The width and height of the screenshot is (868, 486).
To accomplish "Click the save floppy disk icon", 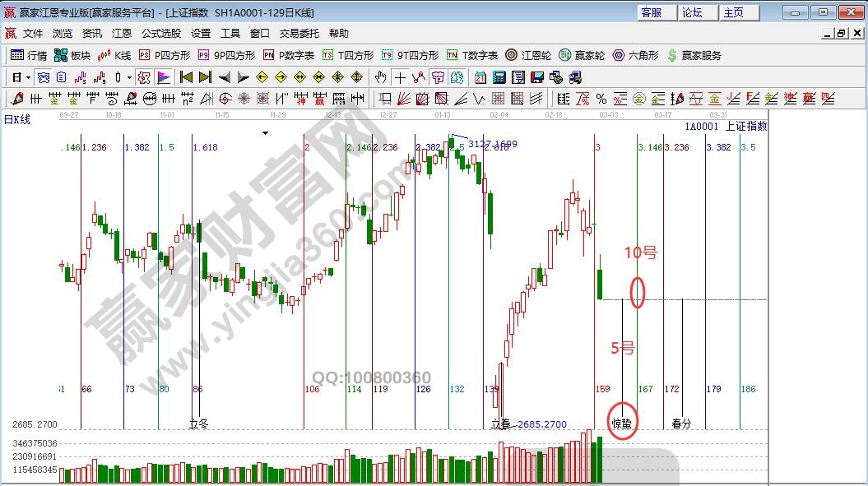I will click(x=537, y=77).
